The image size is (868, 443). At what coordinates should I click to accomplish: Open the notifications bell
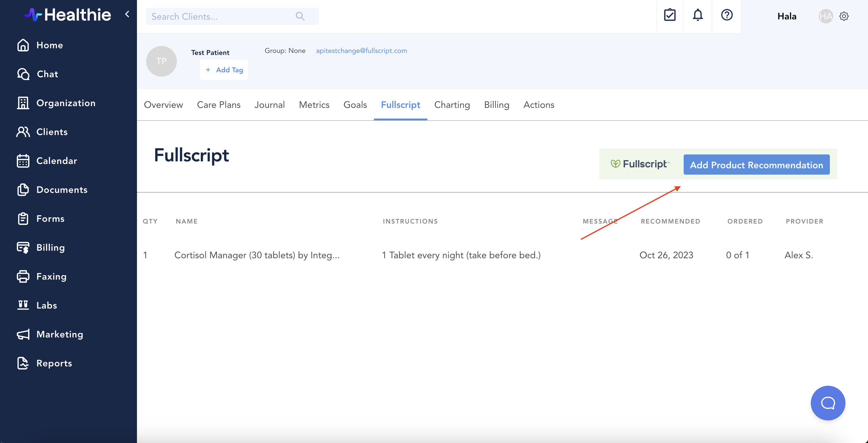[698, 15]
